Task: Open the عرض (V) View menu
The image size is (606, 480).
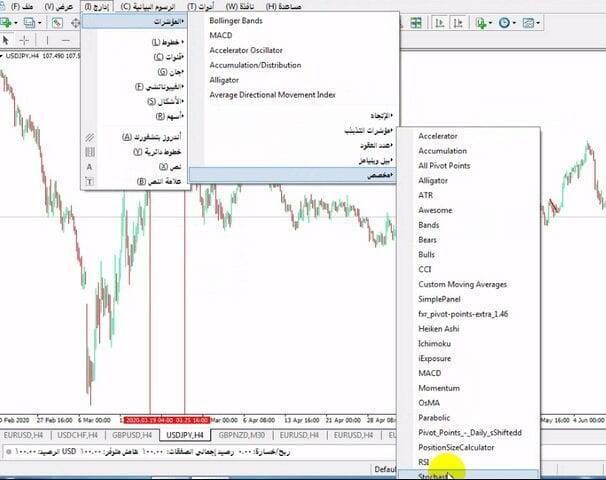Action: [58, 7]
